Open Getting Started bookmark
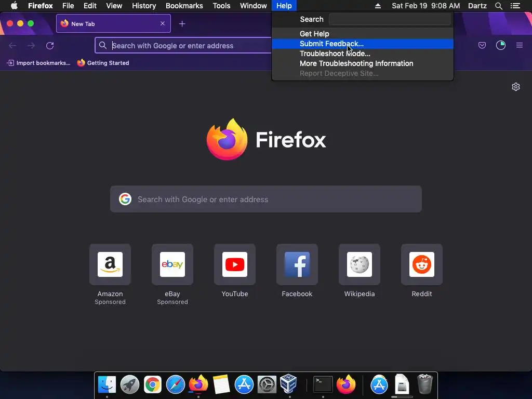 pyautogui.click(x=103, y=63)
